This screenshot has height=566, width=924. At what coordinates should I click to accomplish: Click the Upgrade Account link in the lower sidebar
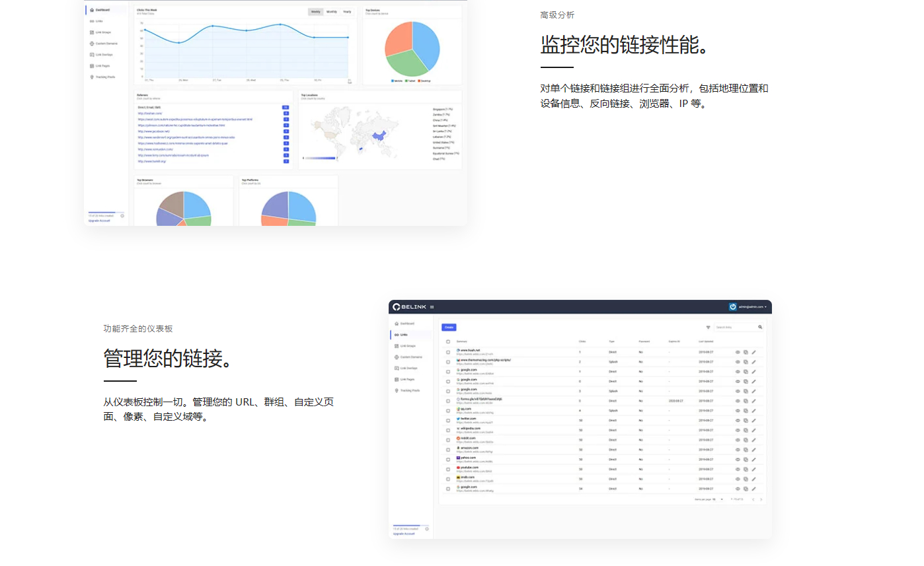(x=403, y=534)
